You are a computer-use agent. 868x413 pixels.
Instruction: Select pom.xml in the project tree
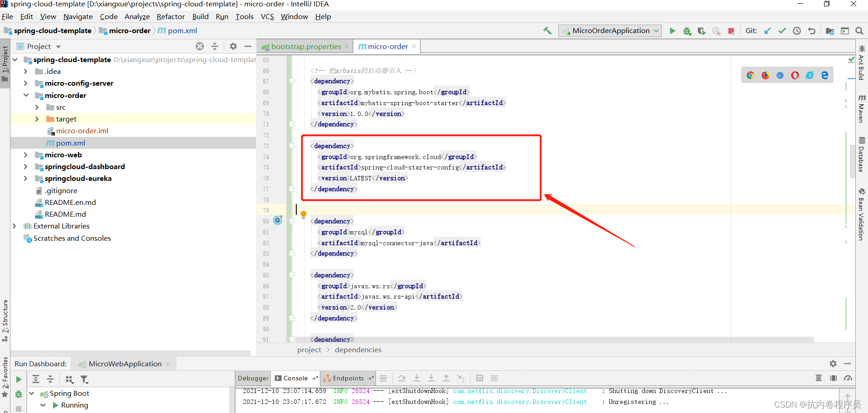click(70, 143)
